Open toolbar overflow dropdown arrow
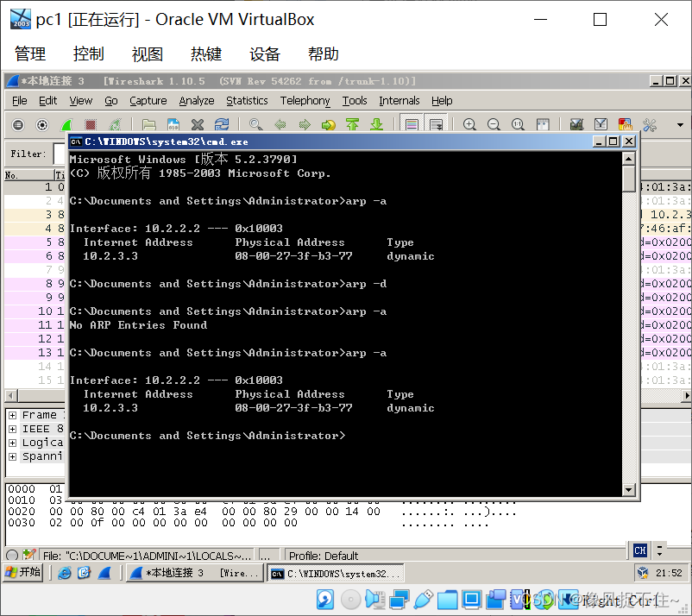Viewport: 692px width, 616px height. (x=680, y=125)
